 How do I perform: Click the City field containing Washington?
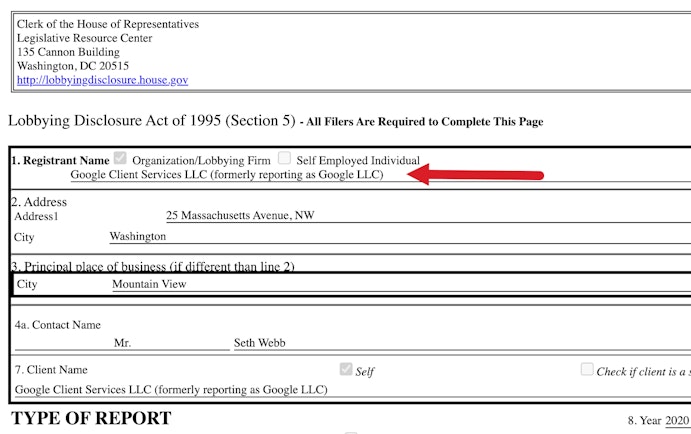pyautogui.click(x=400, y=237)
